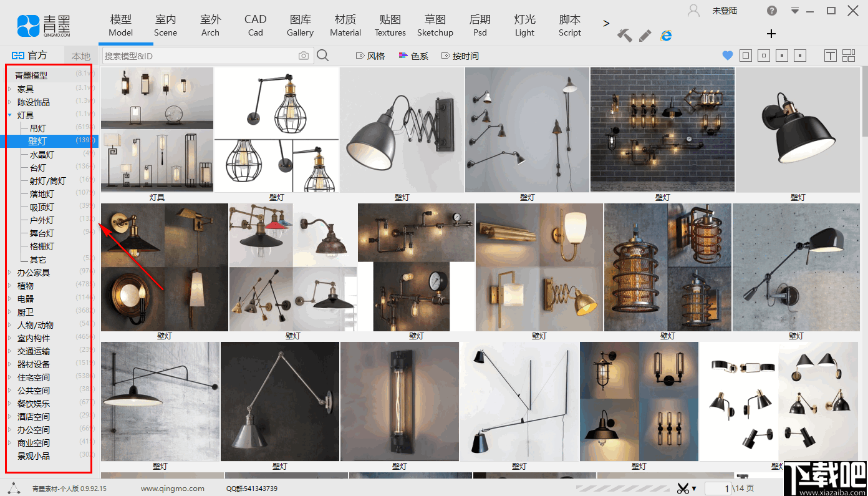868x496 pixels.
Task: Click the magnifier search icon
Action: coord(323,56)
